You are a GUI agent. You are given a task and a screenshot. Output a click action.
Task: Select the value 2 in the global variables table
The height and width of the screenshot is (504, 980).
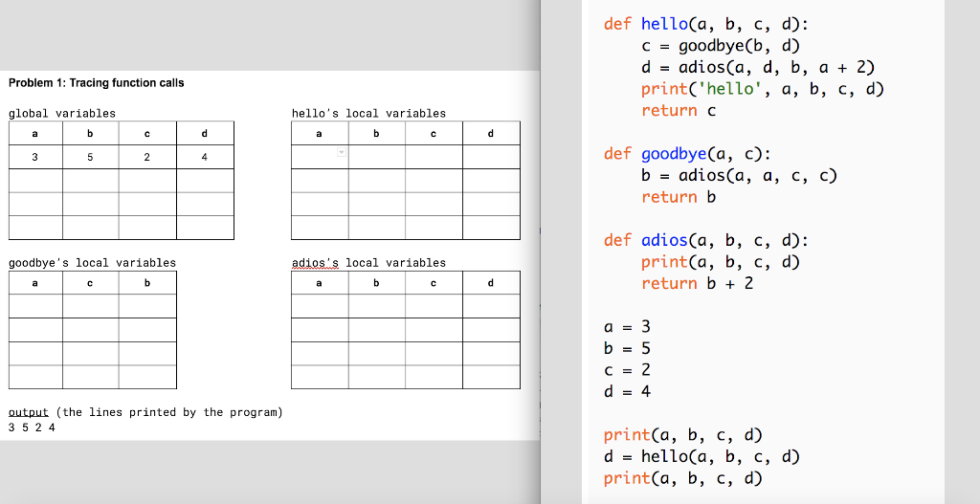(x=146, y=158)
